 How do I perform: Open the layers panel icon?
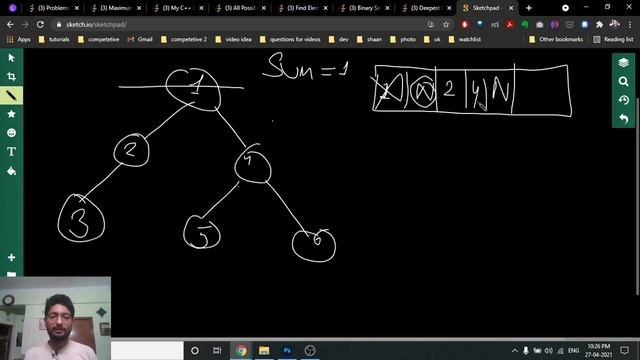[x=623, y=62]
